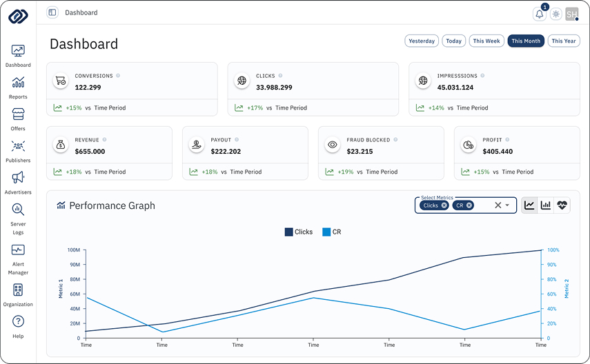Open Alert Manager in sidebar
Screen dimensions: 590x364
18,257
